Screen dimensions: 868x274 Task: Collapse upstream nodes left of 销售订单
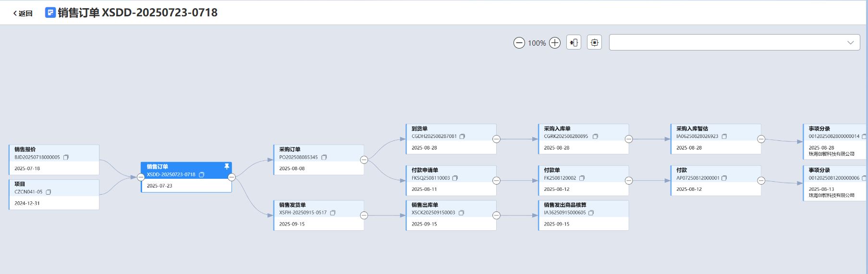141,177
